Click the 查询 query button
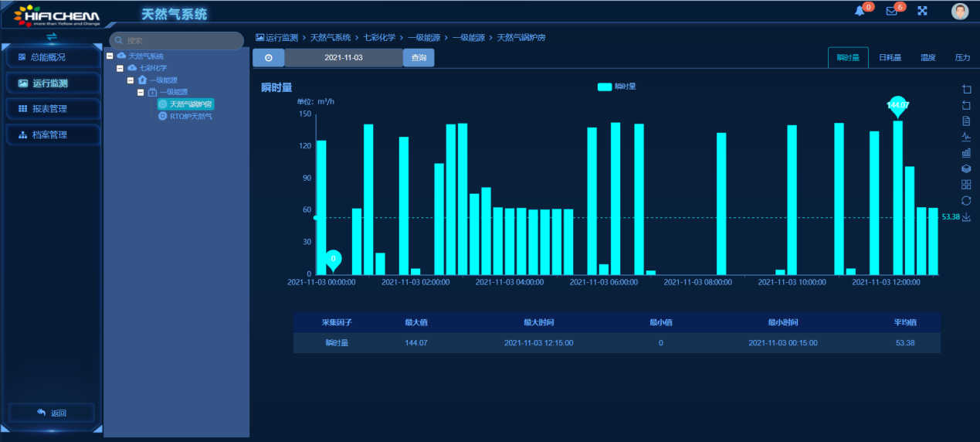The image size is (980, 442). (x=419, y=58)
